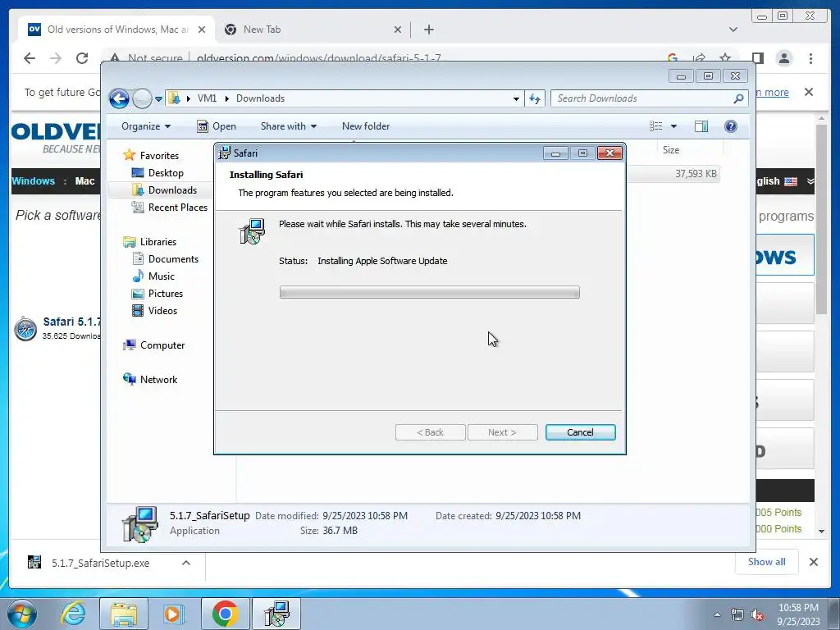Click the Mac link on oldversion site
Image resolution: width=840 pixels, height=630 pixels.
tap(84, 181)
